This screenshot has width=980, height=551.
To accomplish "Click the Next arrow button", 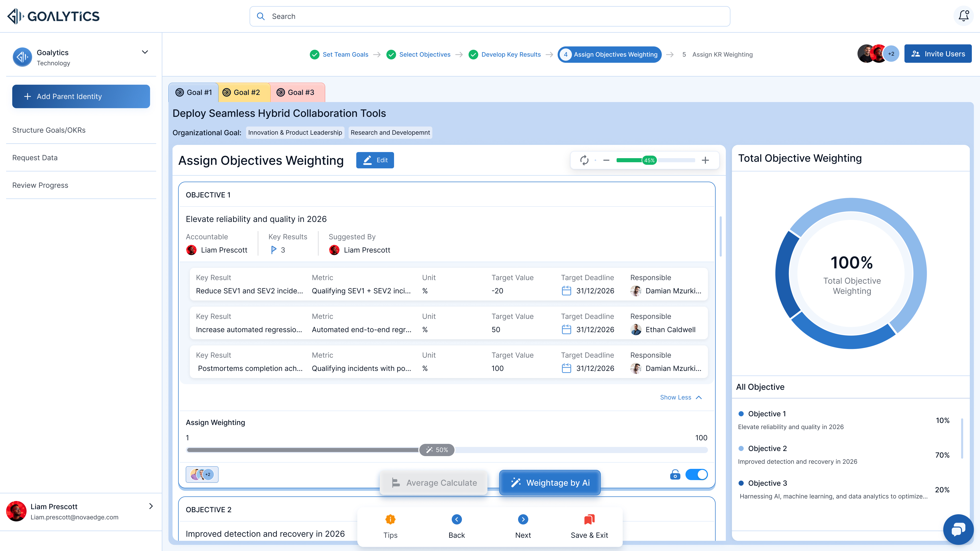I will [x=523, y=519].
